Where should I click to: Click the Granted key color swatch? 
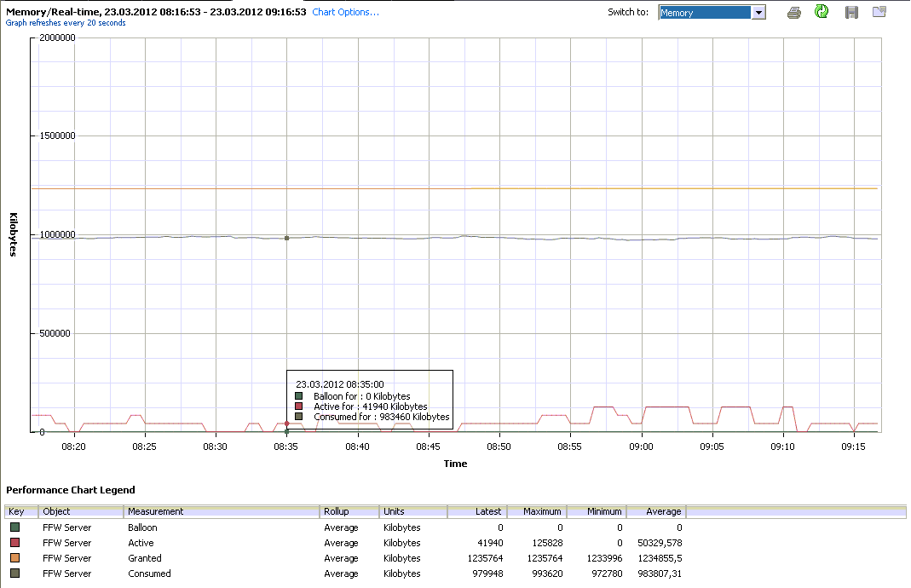(14, 558)
